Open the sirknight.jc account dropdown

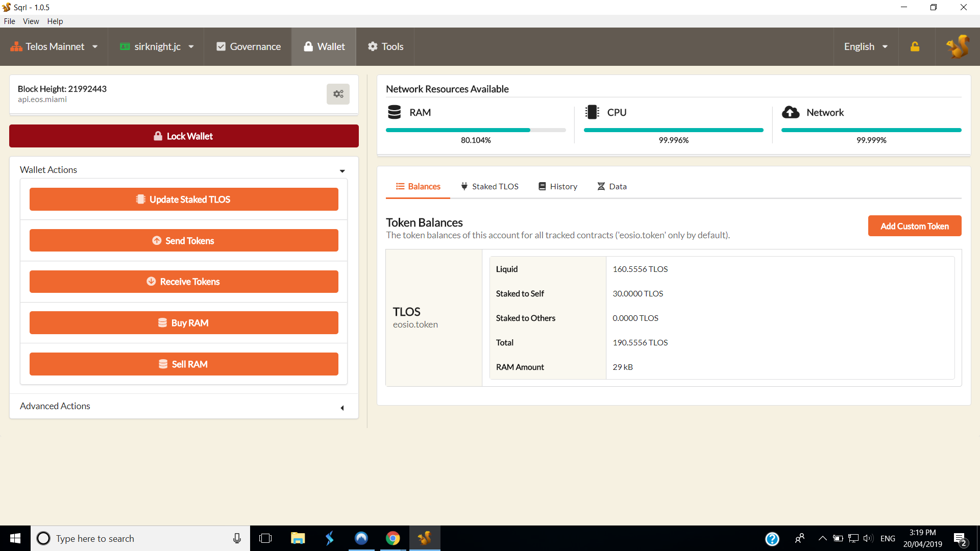(x=156, y=46)
